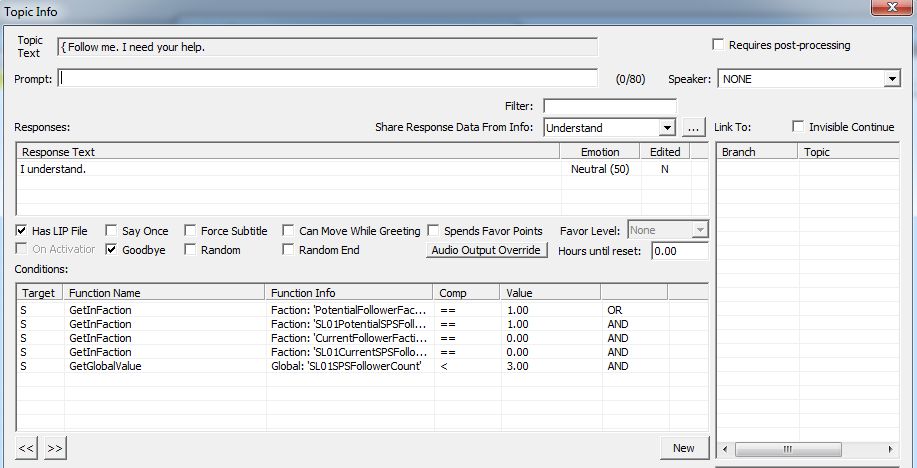Viewport: 917px width, 468px height.
Task: Select the SL01SPSFollowerCount global condition
Action: coord(362,366)
